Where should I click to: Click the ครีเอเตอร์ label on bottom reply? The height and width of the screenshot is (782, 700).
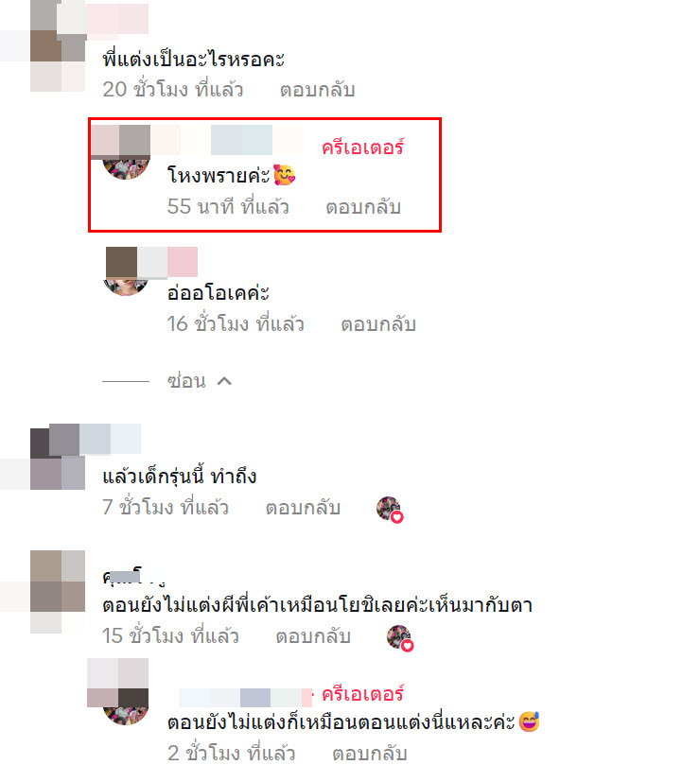(362, 694)
